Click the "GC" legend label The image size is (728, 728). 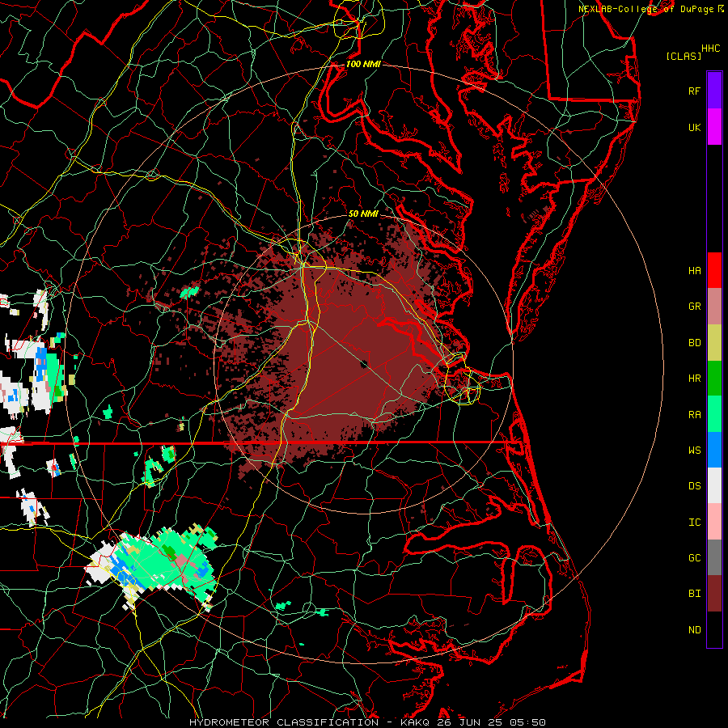694,558
